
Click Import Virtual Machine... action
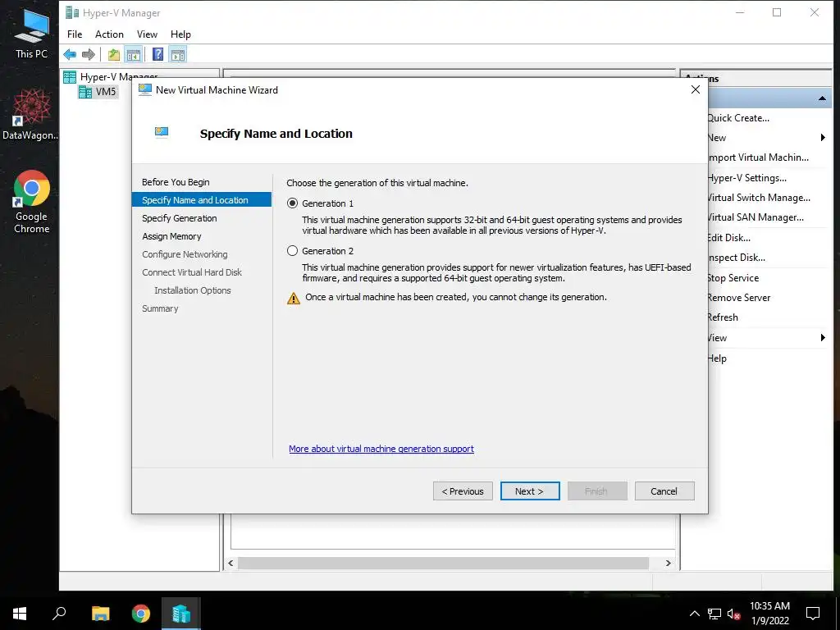point(758,157)
